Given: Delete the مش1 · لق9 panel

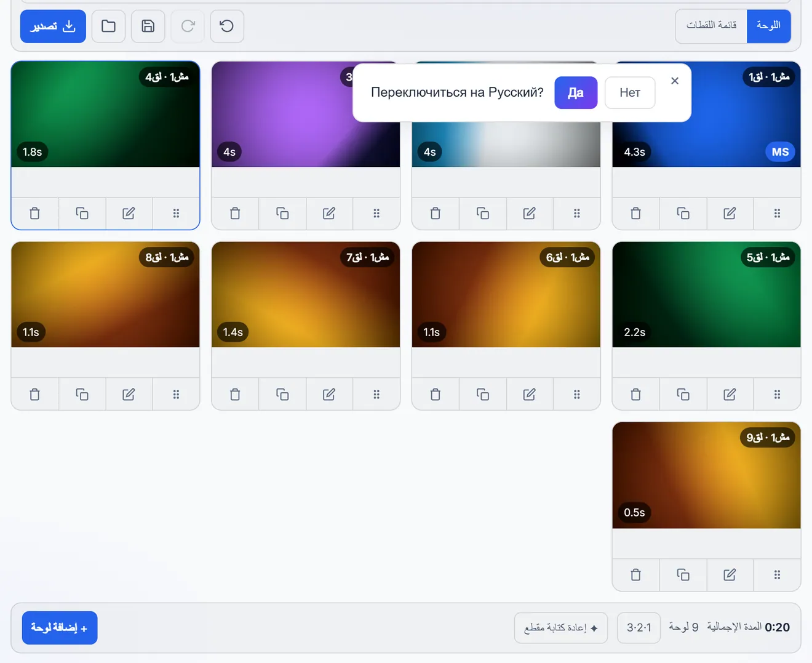Looking at the screenshot, I should tap(636, 575).
